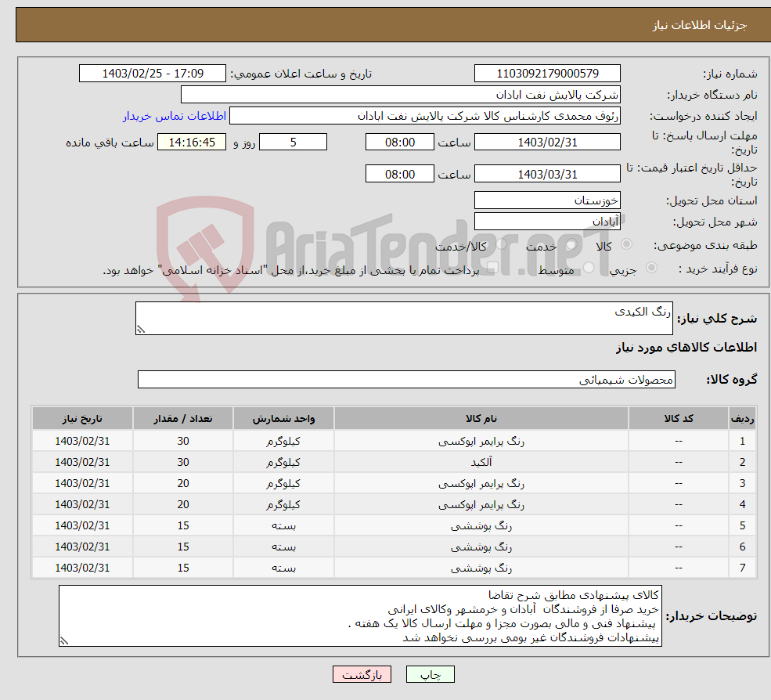Click the request creator name field

[x=425, y=116]
